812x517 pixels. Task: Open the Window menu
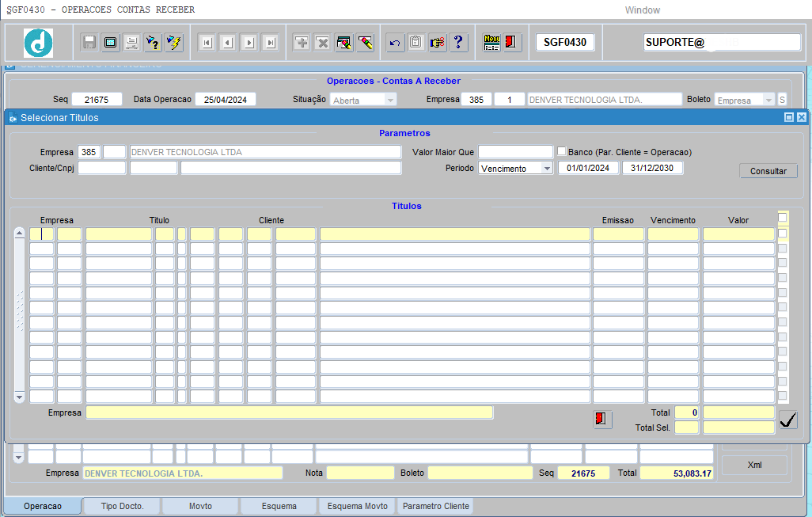click(642, 10)
